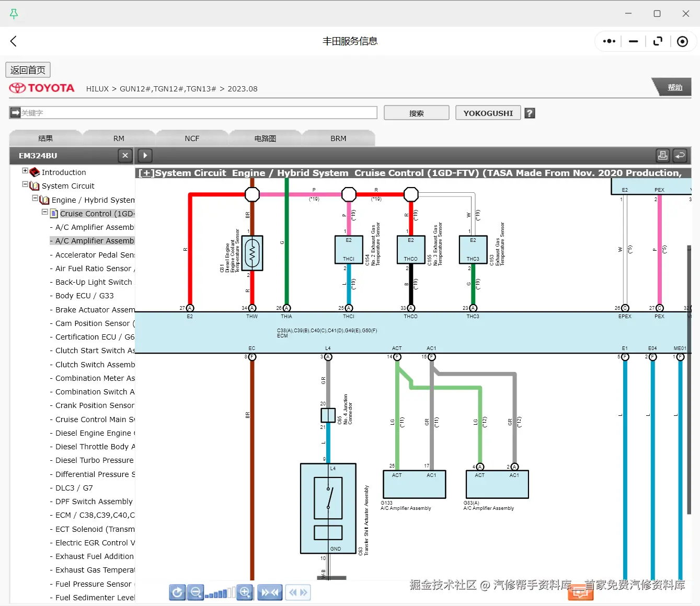Open the BRM tab
700x606 pixels.
(x=338, y=138)
